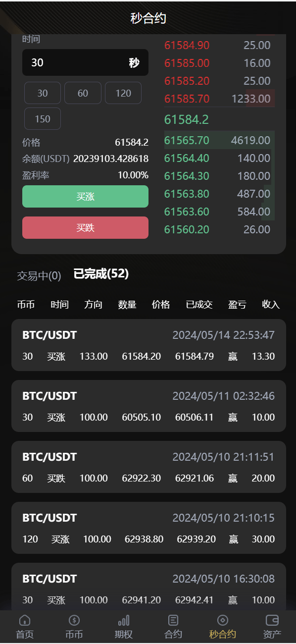
Task: Open the 买跌 order at 21:11:51
Action: click(148, 467)
